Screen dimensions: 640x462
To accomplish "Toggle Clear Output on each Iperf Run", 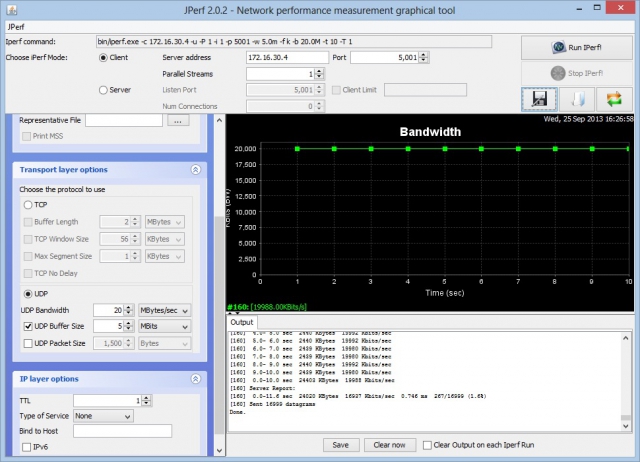I will click(427, 445).
